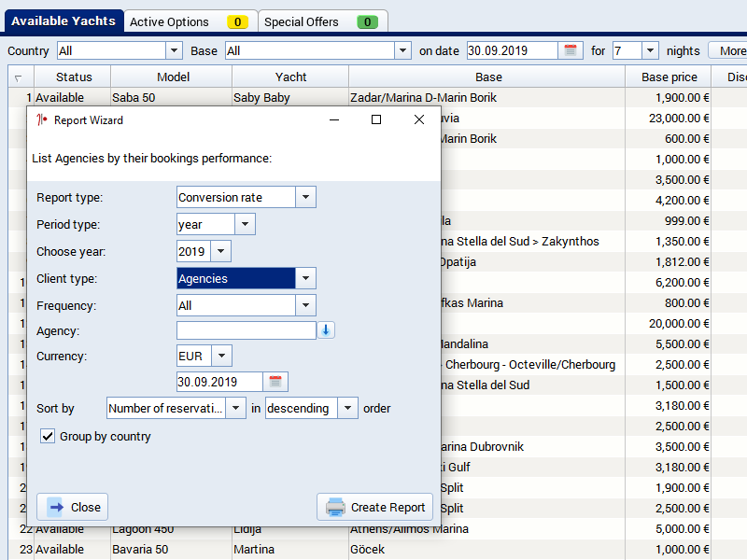The image size is (747, 560).
Task: Minimize the Report Wizard dialog
Action: (x=333, y=119)
